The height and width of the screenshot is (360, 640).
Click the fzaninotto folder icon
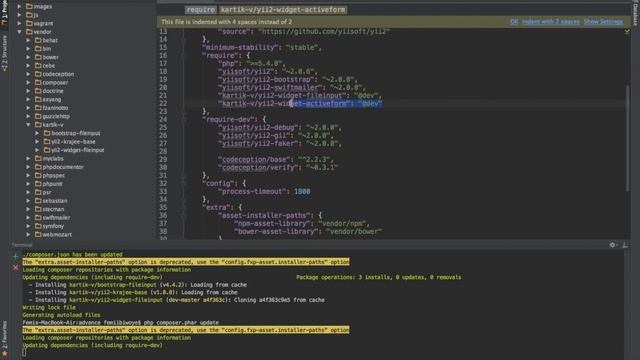point(38,108)
